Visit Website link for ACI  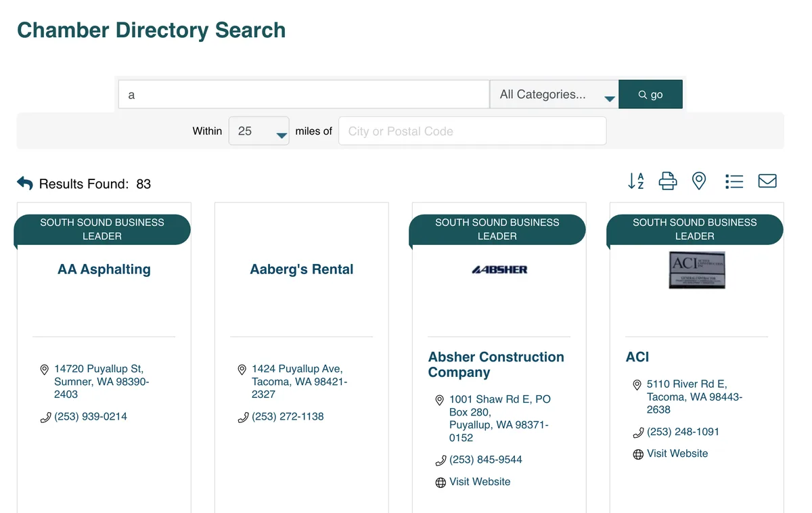click(677, 453)
